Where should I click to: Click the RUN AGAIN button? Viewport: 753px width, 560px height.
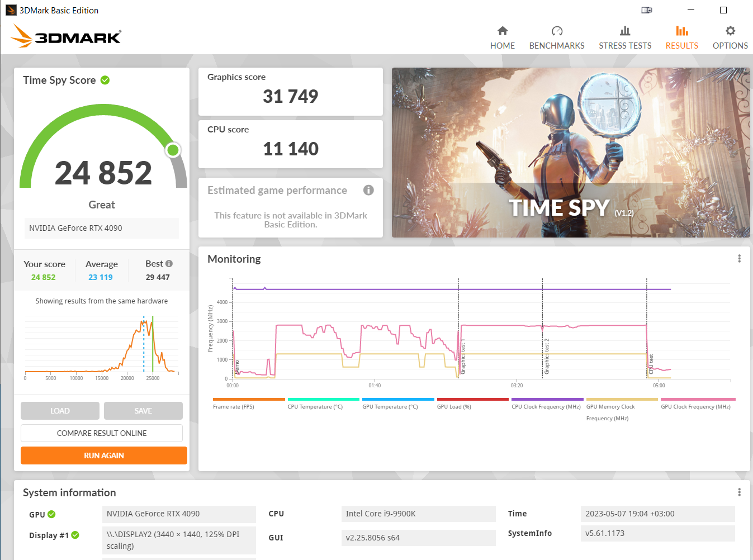104,455
